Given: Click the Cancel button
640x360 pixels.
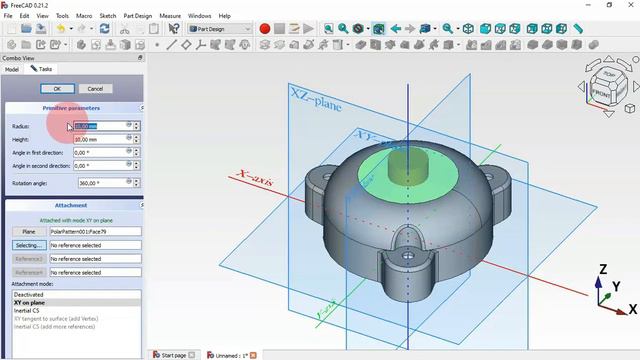Looking at the screenshot, I should 95,89.
